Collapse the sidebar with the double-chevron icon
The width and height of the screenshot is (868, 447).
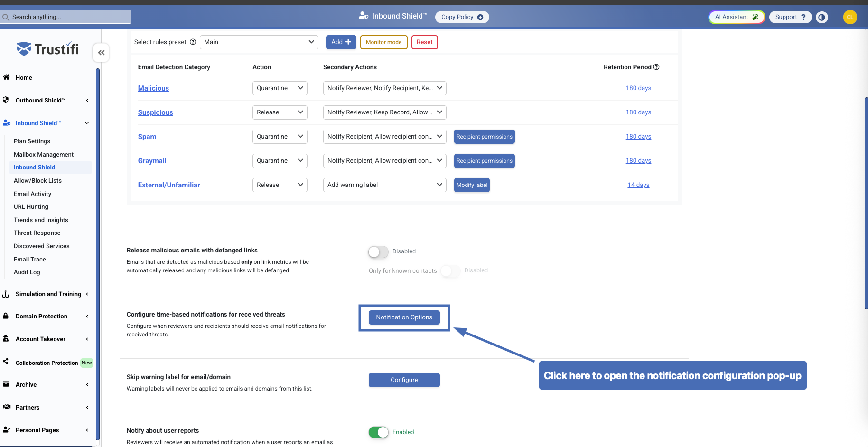[101, 53]
